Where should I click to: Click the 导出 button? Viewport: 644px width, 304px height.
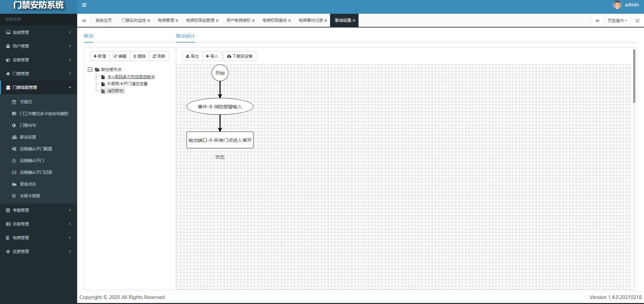click(x=192, y=56)
